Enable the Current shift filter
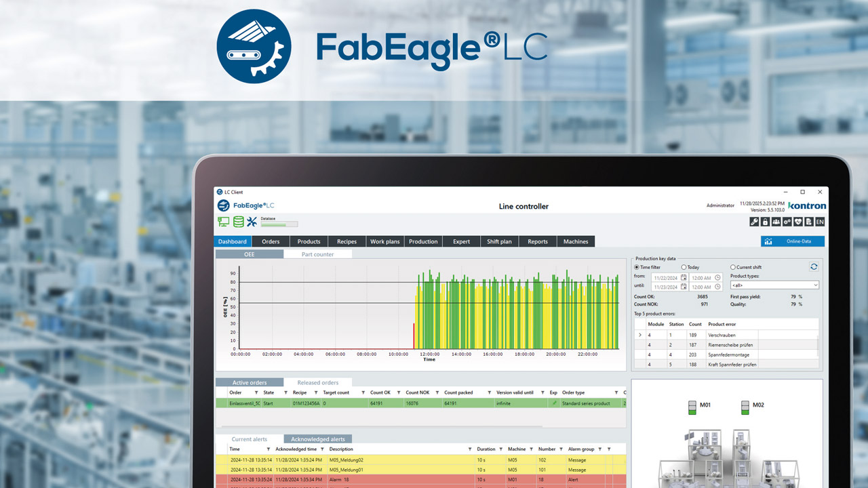Screen dimensions: 868x488 pos(733,267)
